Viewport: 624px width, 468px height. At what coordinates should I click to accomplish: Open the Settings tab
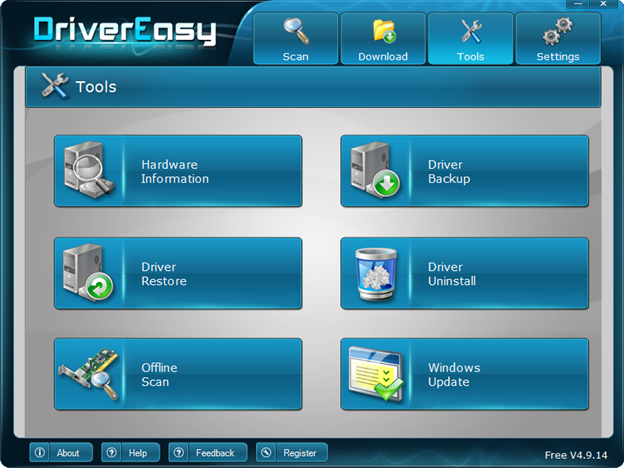(x=558, y=39)
